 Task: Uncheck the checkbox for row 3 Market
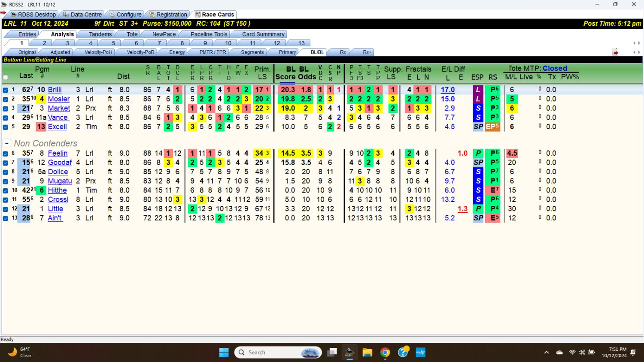tap(6, 109)
